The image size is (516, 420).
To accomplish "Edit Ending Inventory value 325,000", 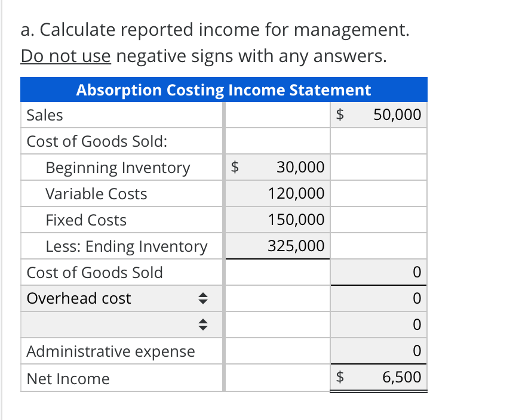I will click(278, 246).
